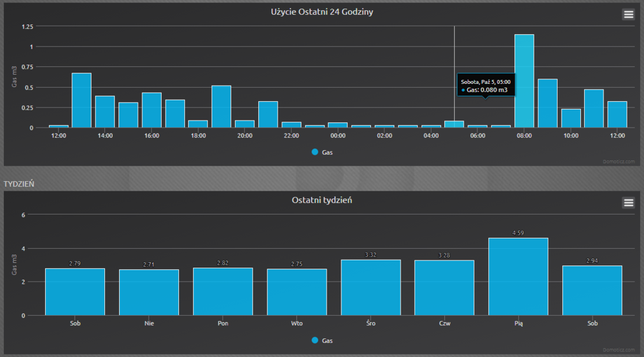This screenshot has width=644, height=357.
Task: Click the 13:00 bar in hourly chart
Action: [x=81, y=101]
